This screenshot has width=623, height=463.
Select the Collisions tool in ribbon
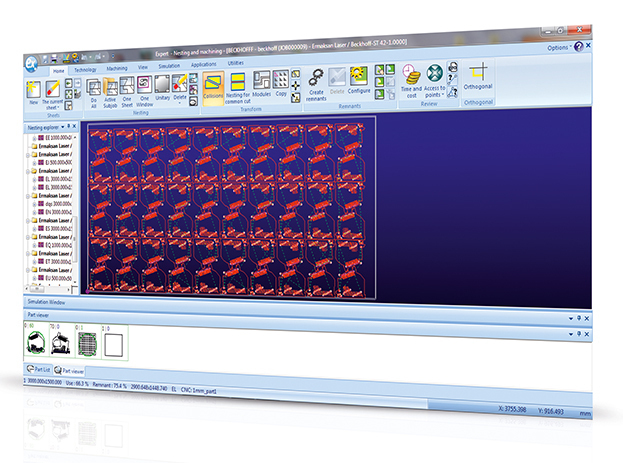pyautogui.click(x=213, y=88)
